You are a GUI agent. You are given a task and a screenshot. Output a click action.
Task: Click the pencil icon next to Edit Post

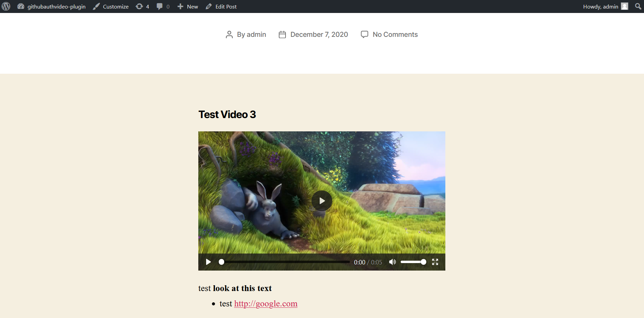pos(209,6)
